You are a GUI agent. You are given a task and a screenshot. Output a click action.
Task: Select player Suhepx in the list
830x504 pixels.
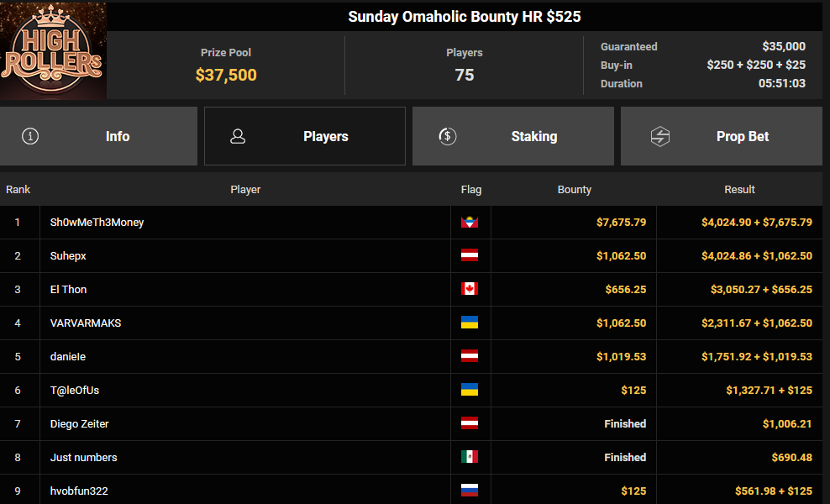point(68,256)
